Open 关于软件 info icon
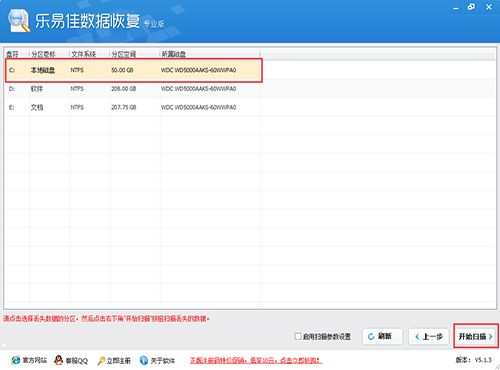The height and width of the screenshot is (370, 500). tap(144, 360)
